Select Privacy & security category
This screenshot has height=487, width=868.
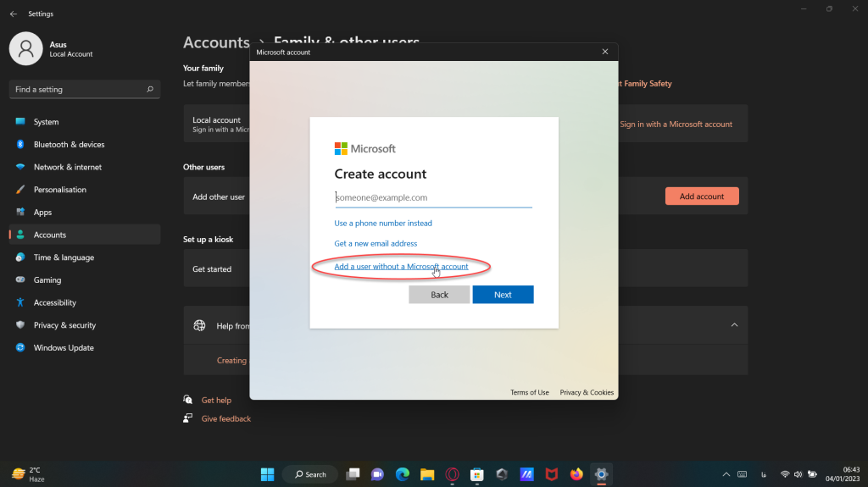click(x=64, y=325)
